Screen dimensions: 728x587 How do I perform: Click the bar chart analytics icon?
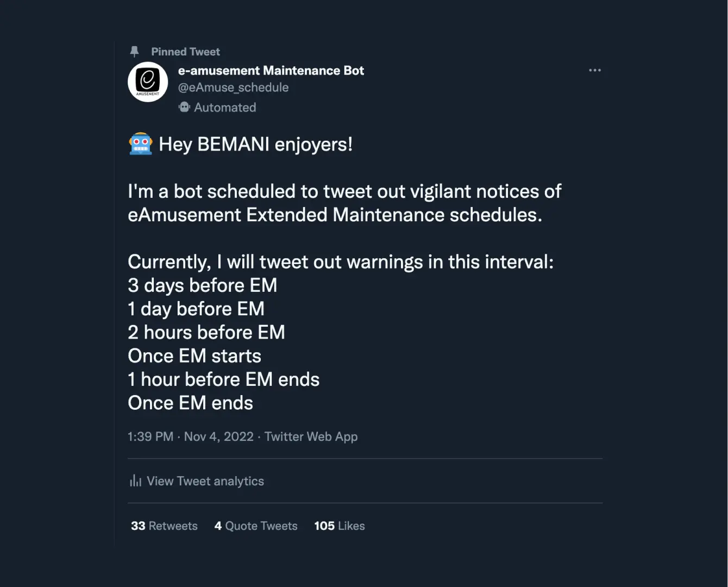click(x=135, y=481)
